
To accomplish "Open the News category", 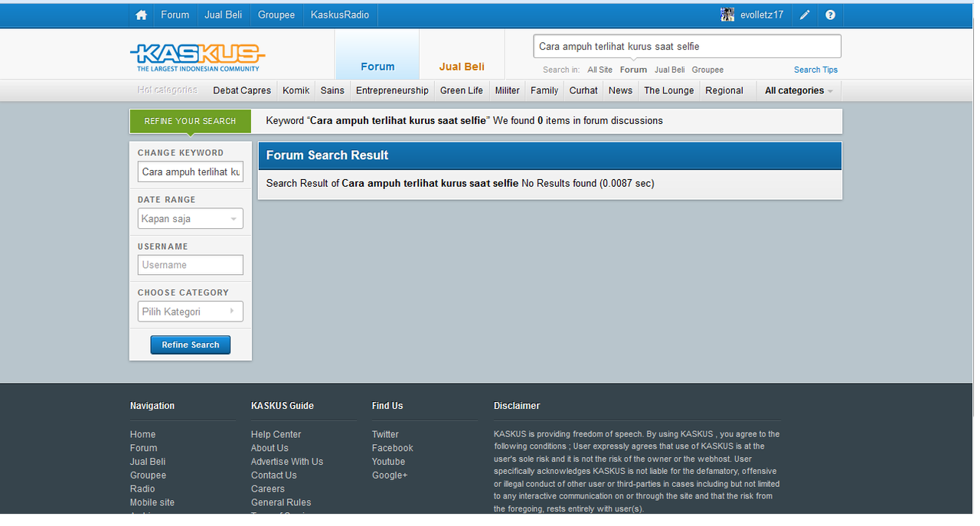I will [620, 90].
